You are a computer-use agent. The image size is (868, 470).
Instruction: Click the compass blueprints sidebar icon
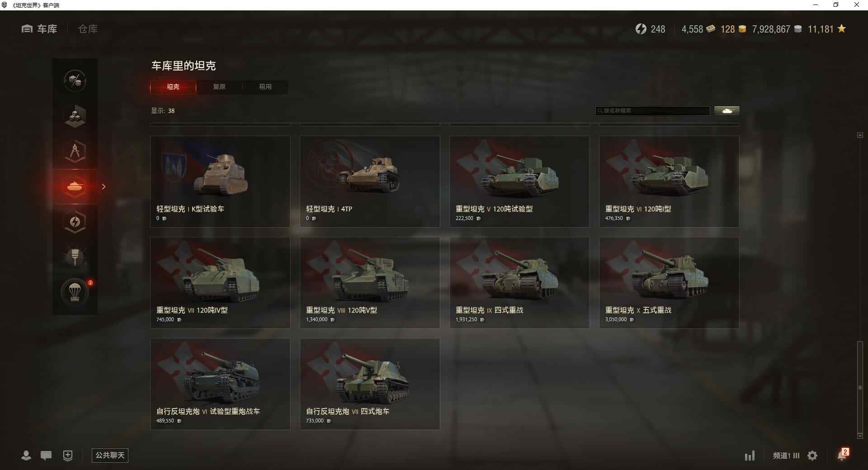click(75, 151)
